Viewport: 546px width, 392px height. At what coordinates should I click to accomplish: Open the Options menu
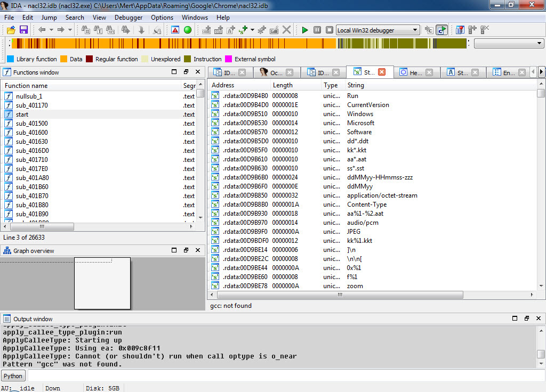coord(162,18)
